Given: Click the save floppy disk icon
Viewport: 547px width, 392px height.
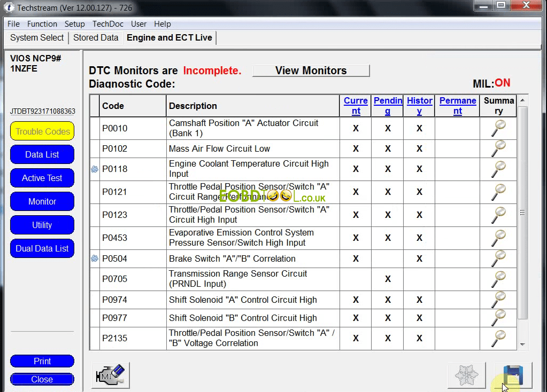Looking at the screenshot, I should pos(513,375).
